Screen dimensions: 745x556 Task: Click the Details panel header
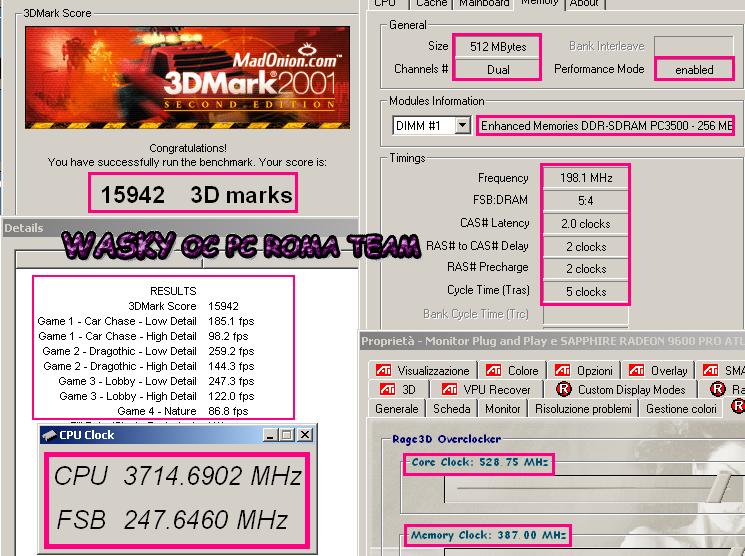tap(180, 228)
